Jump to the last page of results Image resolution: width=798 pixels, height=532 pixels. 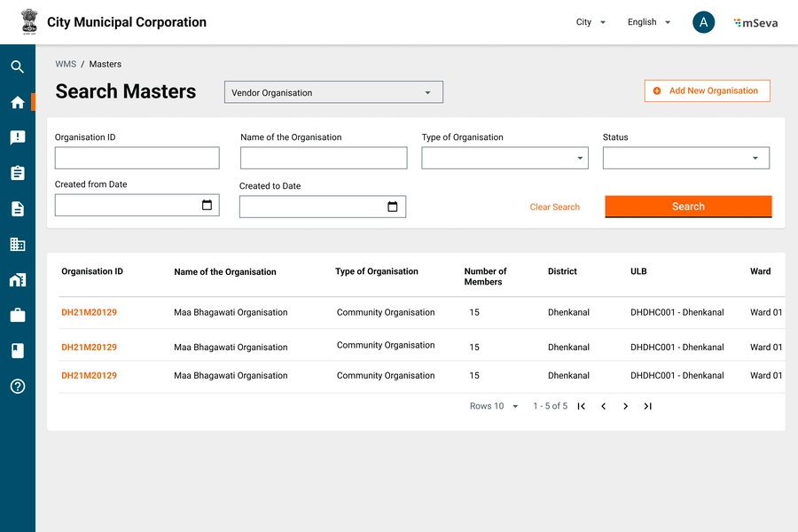(648, 406)
